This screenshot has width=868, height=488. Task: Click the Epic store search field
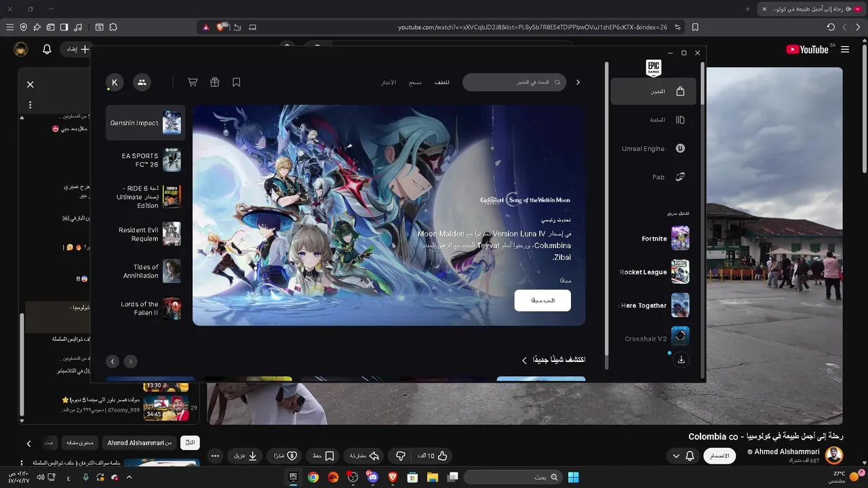click(514, 82)
